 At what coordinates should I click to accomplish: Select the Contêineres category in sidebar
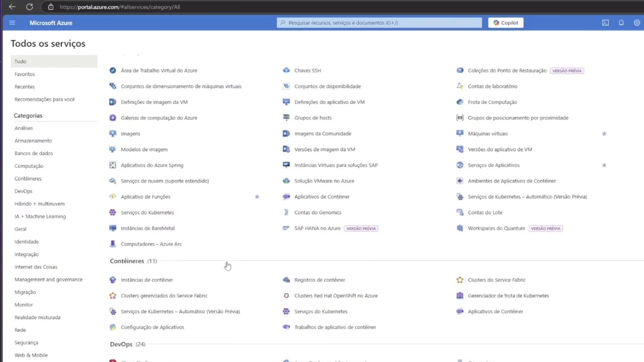point(28,178)
